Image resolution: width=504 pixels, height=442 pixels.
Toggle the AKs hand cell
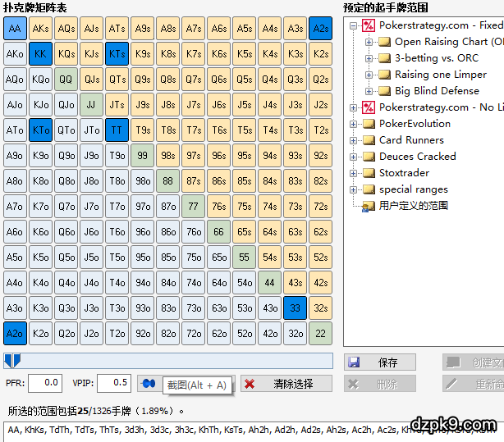point(40,29)
